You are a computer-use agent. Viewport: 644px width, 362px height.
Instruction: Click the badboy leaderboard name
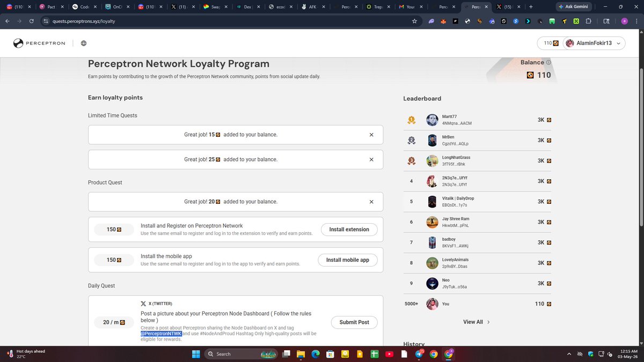click(449, 239)
